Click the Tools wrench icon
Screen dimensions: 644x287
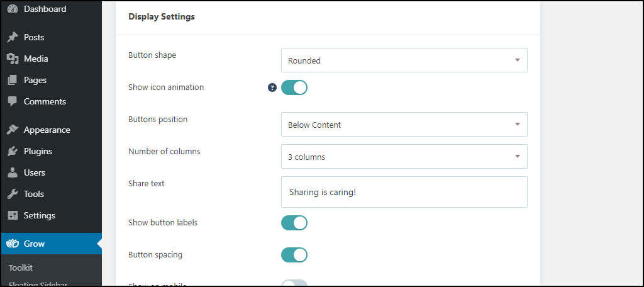pyautogui.click(x=13, y=194)
